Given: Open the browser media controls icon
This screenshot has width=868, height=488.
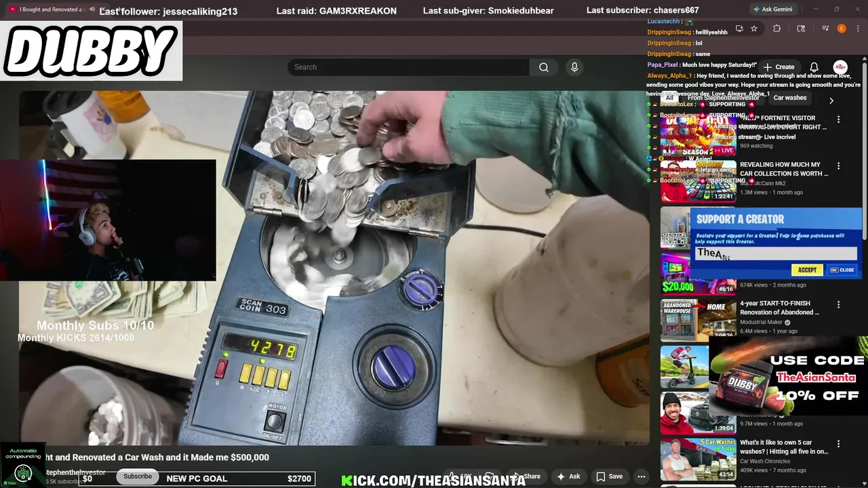Looking at the screenshot, I should click(x=825, y=28).
